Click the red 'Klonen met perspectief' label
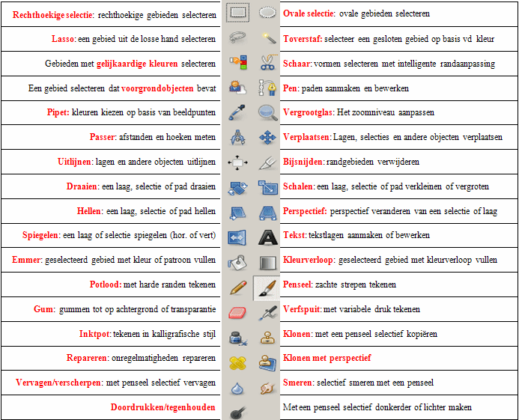The width and height of the screenshot is (519, 420). click(327, 359)
